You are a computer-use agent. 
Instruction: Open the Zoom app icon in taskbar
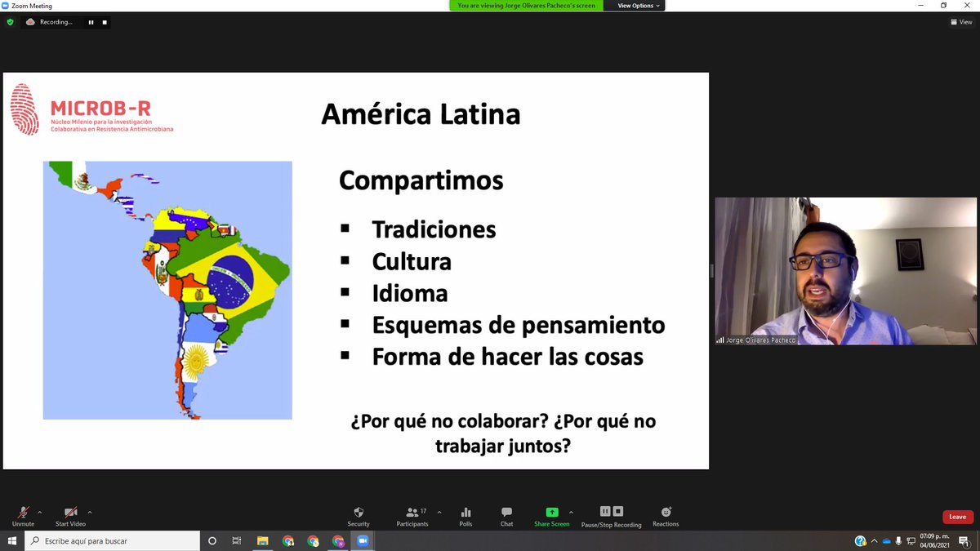[x=363, y=540]
